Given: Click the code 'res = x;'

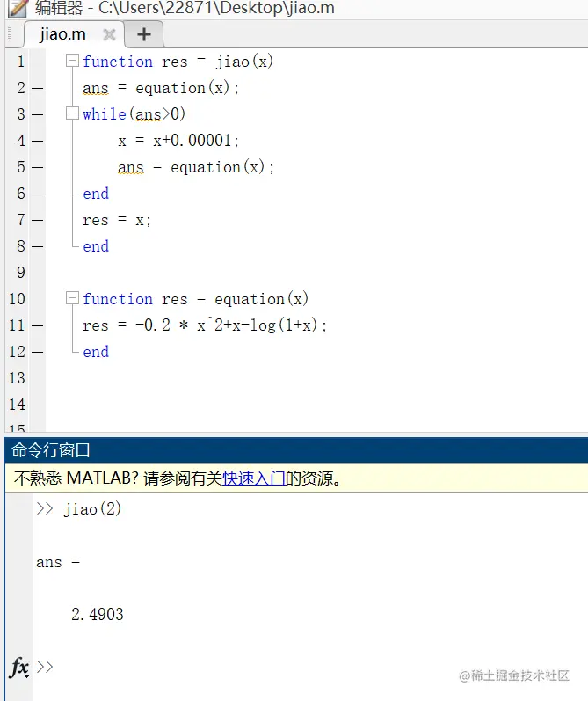Looking at the screenshot, I should click(117, 220).
